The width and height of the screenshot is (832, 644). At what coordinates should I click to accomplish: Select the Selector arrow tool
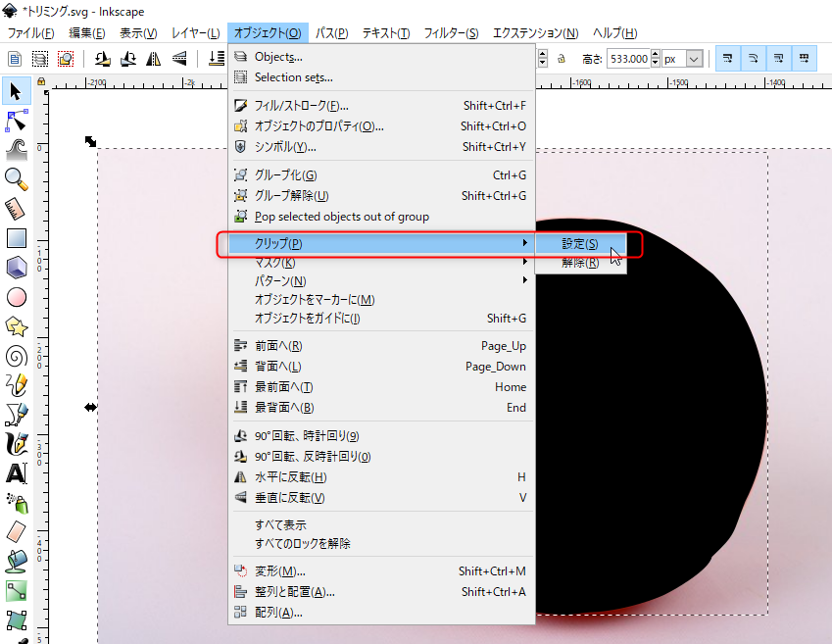[17, 92]
